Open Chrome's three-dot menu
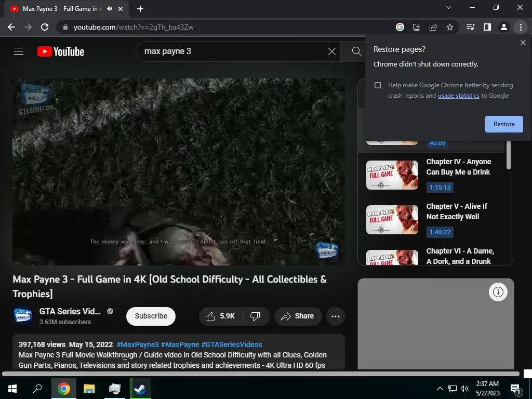 tap(521, 27)
